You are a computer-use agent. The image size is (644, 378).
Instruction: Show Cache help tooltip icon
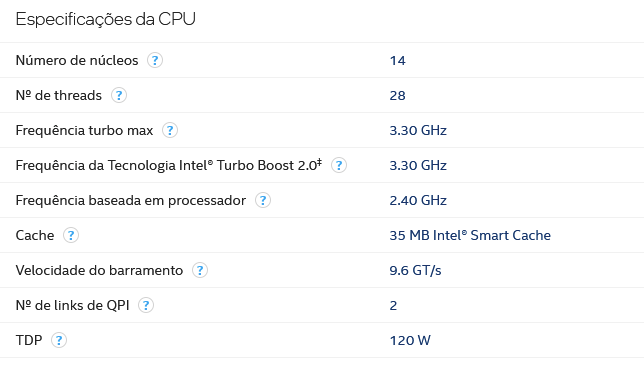(71, 235)
